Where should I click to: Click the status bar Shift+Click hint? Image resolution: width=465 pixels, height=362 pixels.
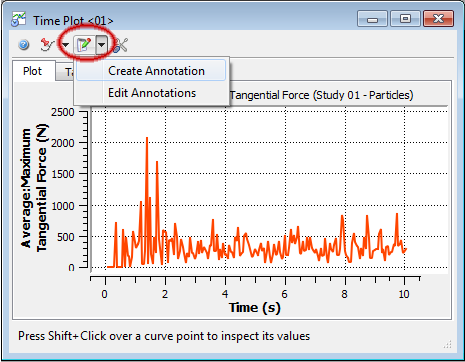point(164,336)
